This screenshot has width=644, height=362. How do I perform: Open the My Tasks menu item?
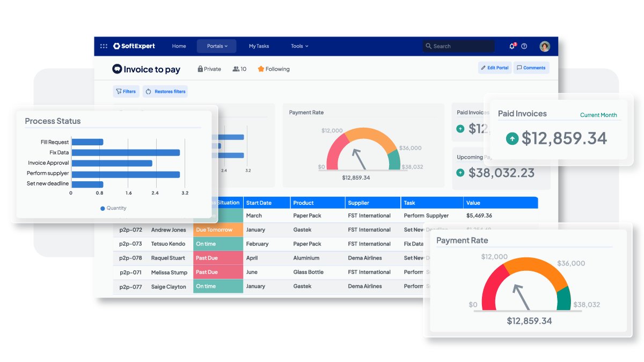point(259,46)
